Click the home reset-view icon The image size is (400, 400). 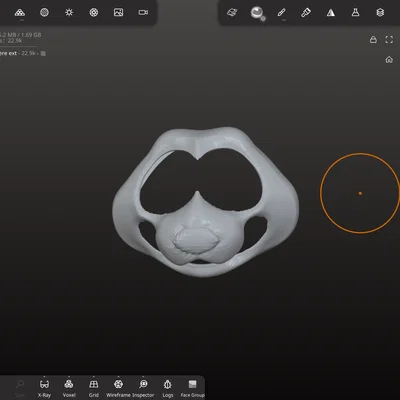pos(389,60)
